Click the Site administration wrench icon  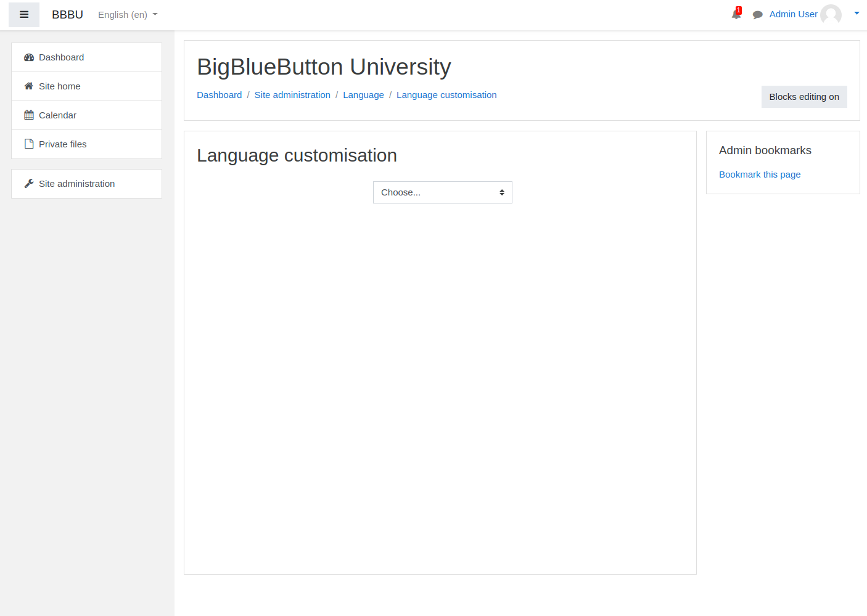28,183
